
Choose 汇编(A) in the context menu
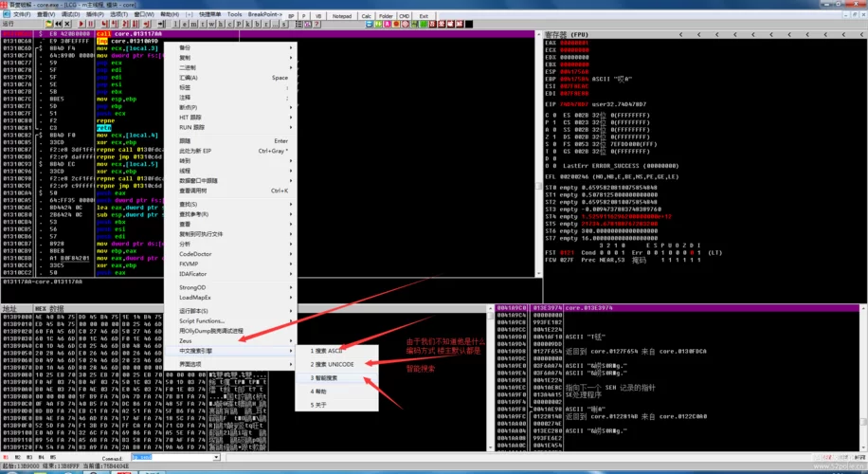[232, 78]
